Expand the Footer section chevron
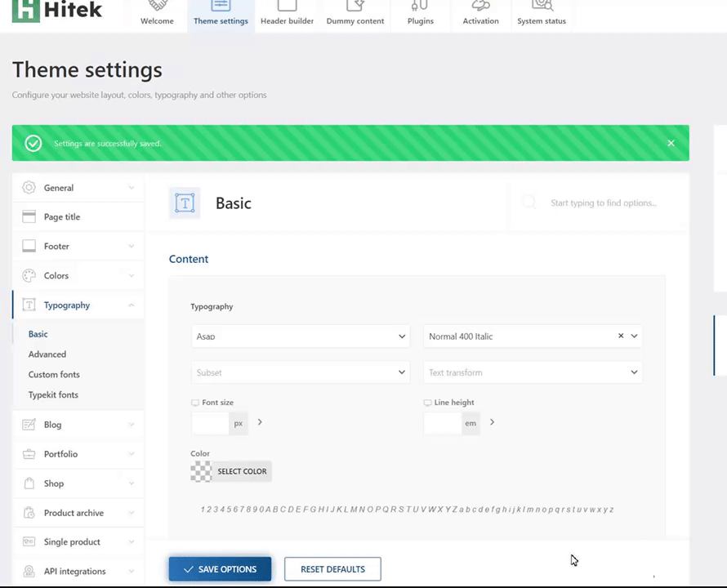 pos(132,247)
